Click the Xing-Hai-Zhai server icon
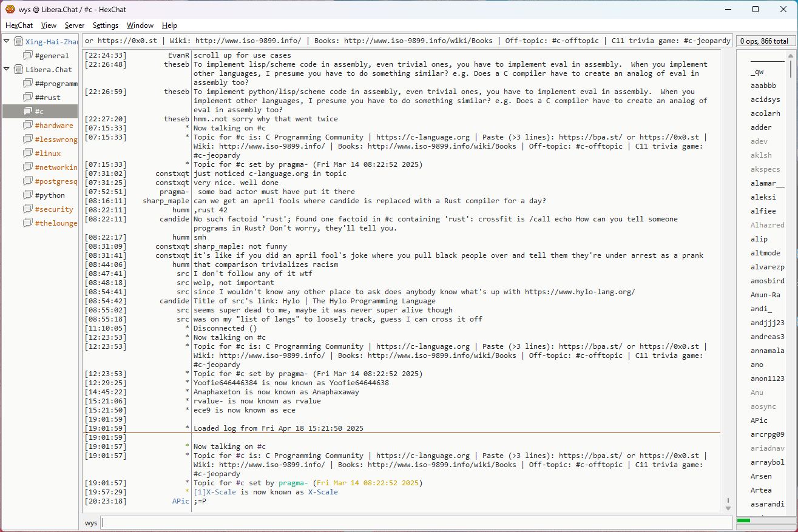 [18, 42]
